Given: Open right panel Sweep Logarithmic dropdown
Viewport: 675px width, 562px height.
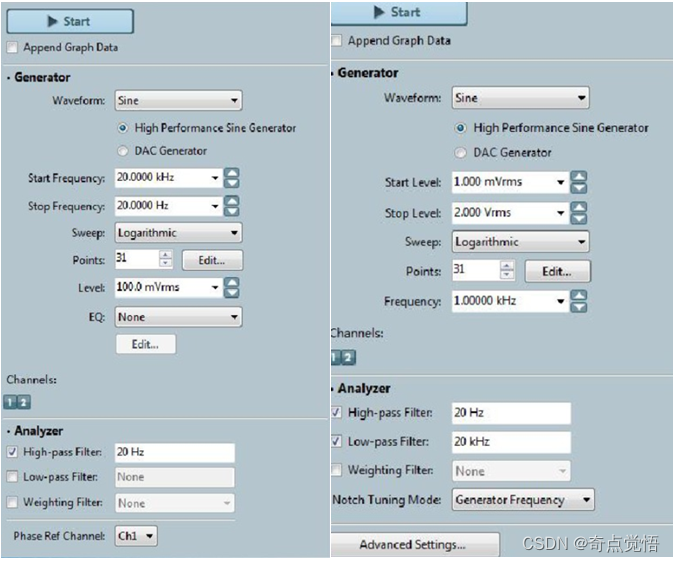Looking at the screenshot, I should (x=520, y=242).
